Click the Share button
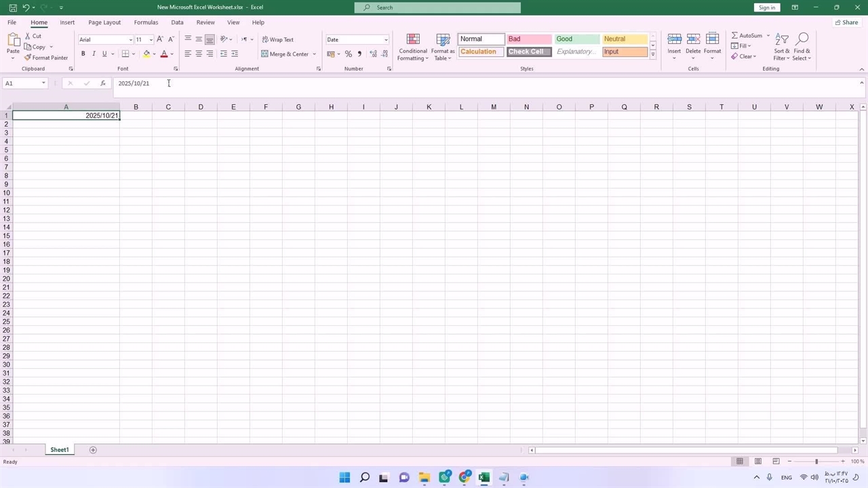 click(x=846, y=22)
